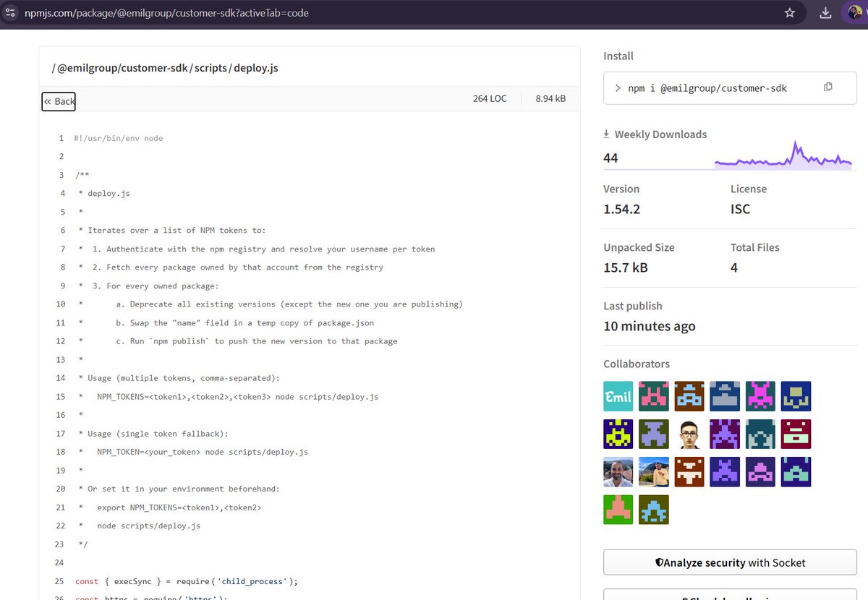Click the '10 minutes ago' publish time
868x600 pixels.
[650, 326]
